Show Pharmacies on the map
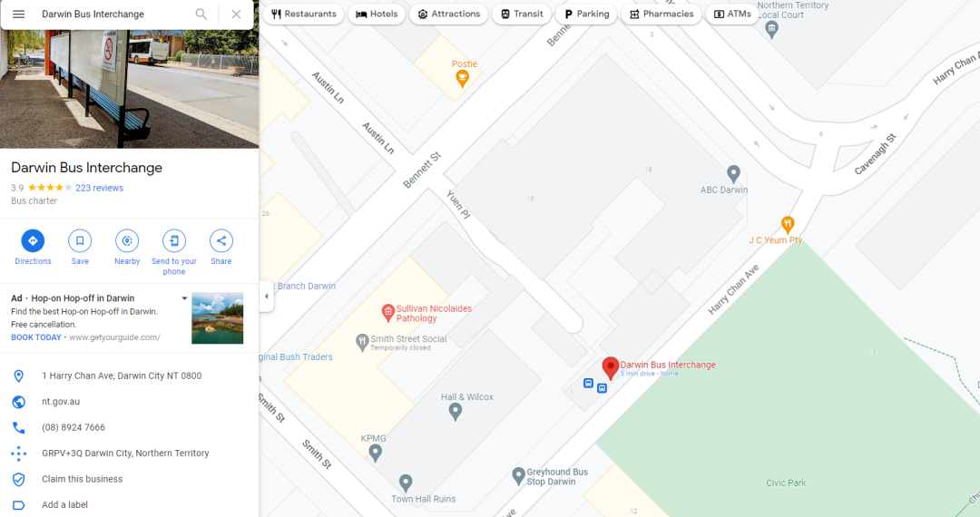 (x=661, y=14)
